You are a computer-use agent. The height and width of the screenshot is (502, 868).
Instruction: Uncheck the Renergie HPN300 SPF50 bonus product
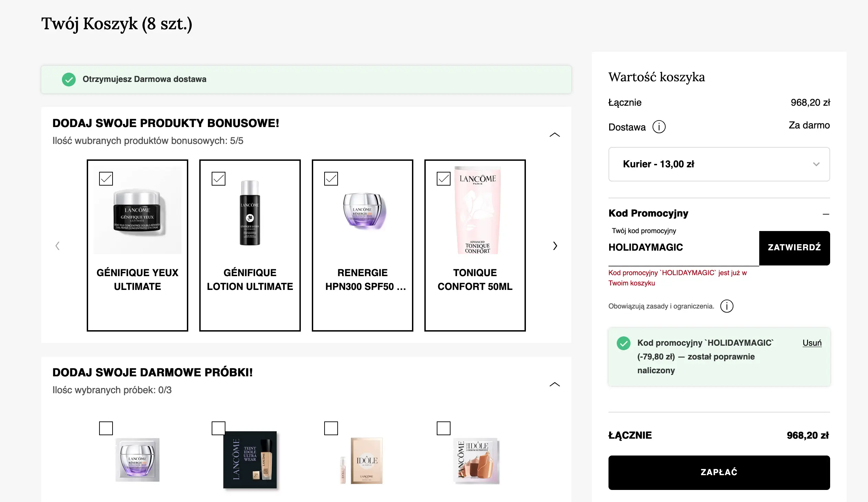331,178
